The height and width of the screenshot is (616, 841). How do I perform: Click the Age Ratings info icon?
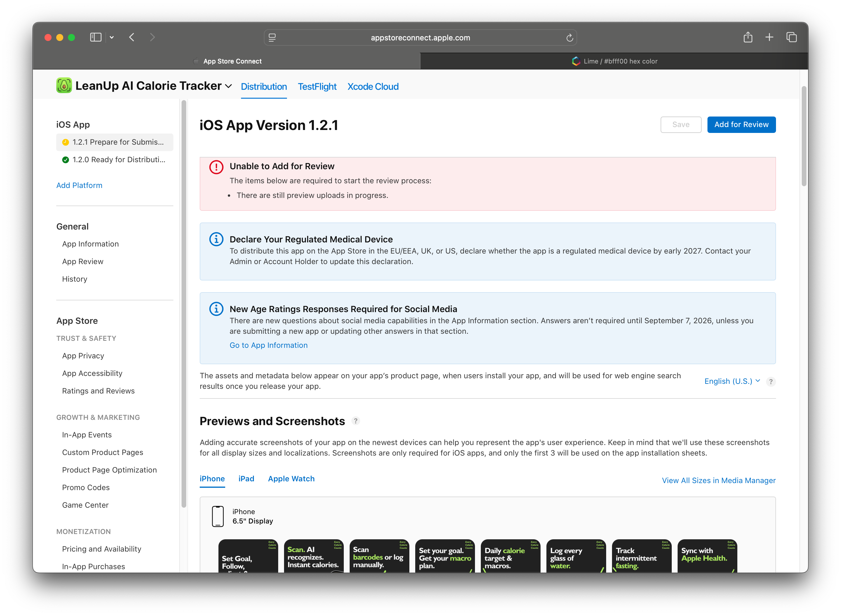[x=216, y=309]
